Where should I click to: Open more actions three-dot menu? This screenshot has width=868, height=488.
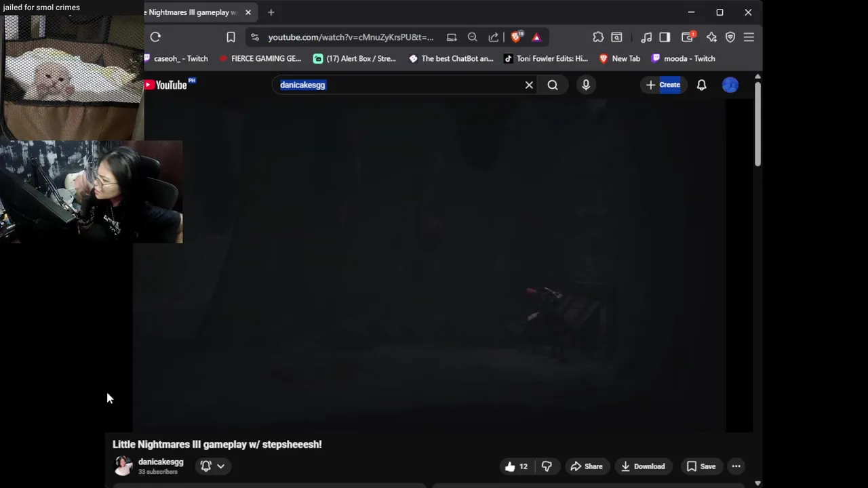pyautogui.click(x=736, y=466)
